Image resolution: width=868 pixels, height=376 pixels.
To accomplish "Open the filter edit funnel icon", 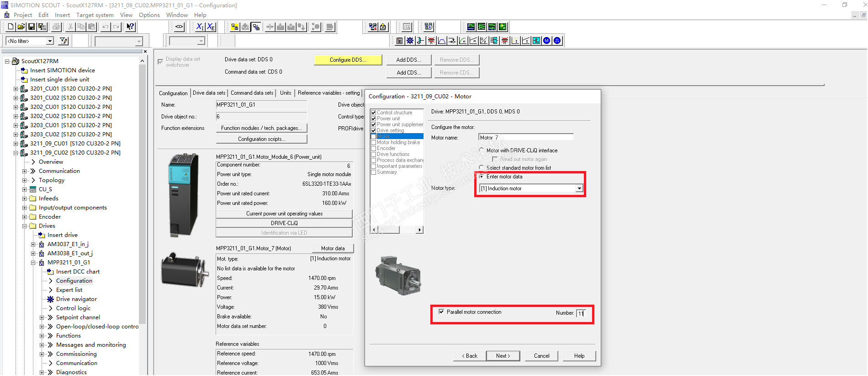I will (x=64, y=41).
